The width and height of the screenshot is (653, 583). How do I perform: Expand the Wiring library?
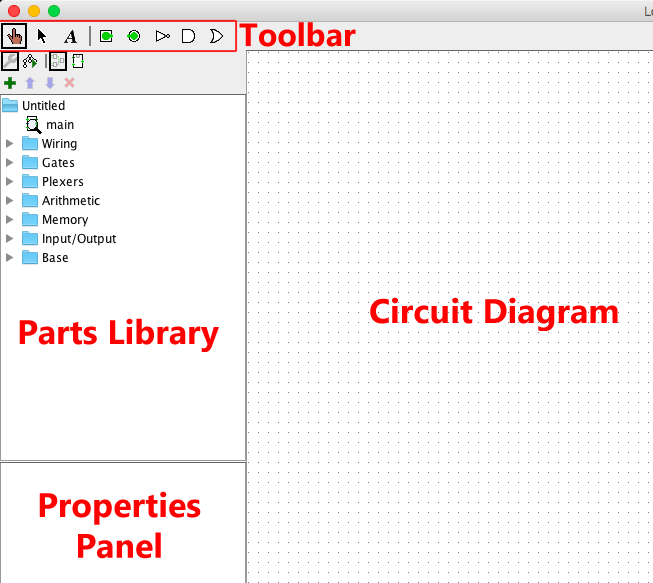(10, 144)
